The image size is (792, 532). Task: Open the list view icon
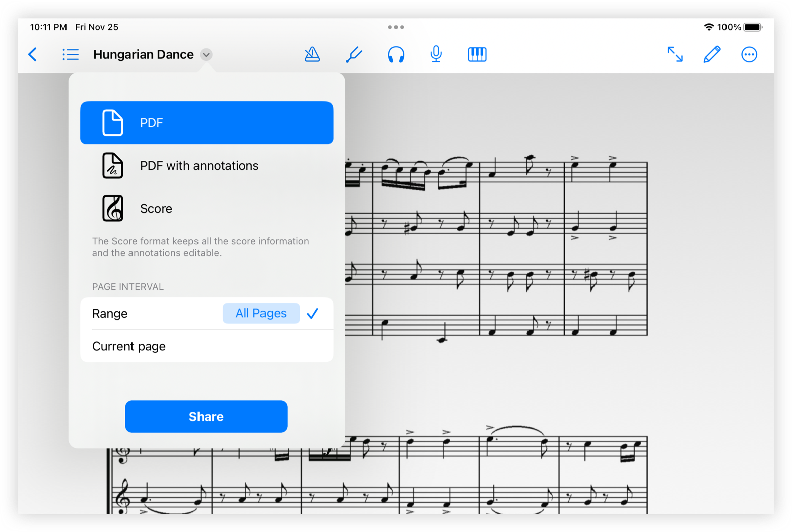point(71,54)
